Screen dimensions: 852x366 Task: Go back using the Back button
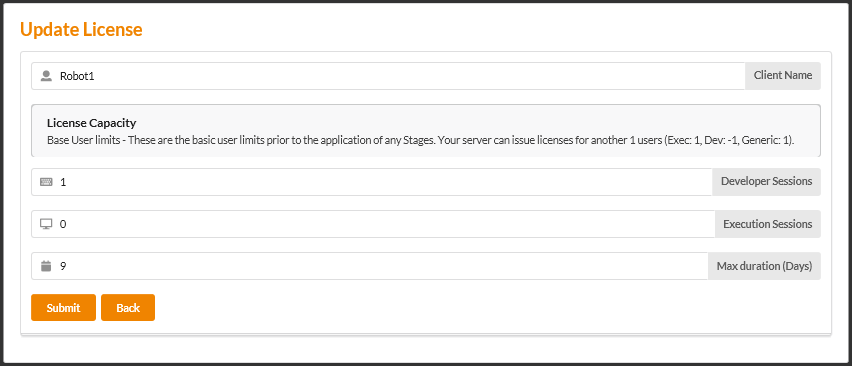tap(128, 307)
